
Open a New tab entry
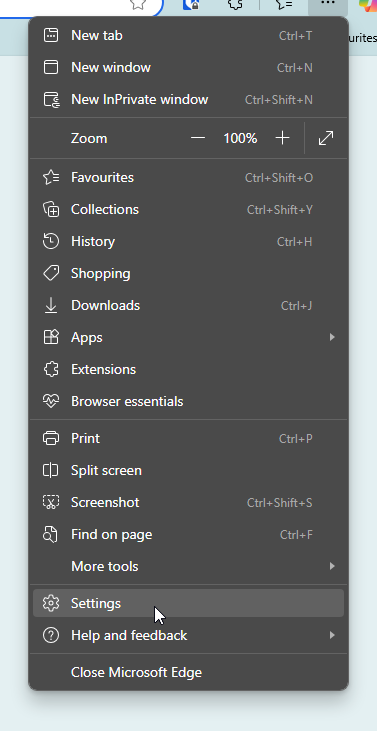[189, 35]
